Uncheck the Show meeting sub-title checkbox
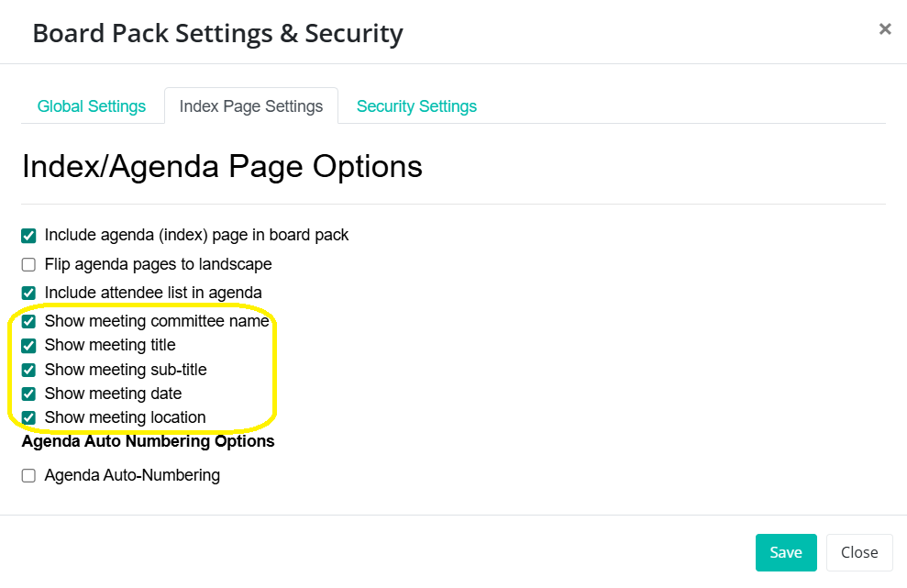The image size is (907, 588). point(28,370)
